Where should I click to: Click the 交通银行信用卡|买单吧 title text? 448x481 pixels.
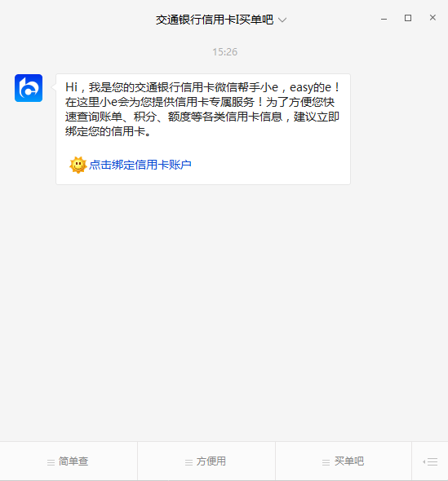215,20
